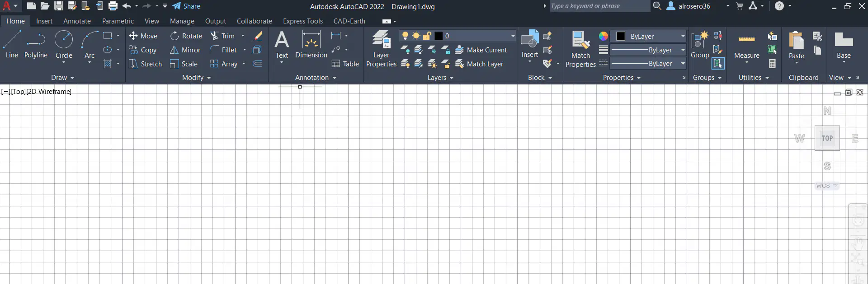Open the layer name dropdown showing 0
This screenshot has height=284, width=868.
[x=458, y=36]
